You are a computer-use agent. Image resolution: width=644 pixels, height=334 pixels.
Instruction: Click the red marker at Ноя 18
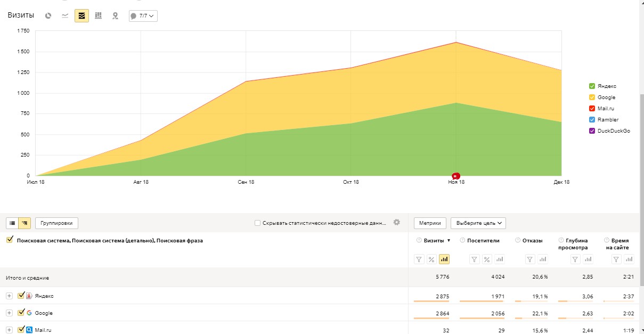[x=456, y=176]
